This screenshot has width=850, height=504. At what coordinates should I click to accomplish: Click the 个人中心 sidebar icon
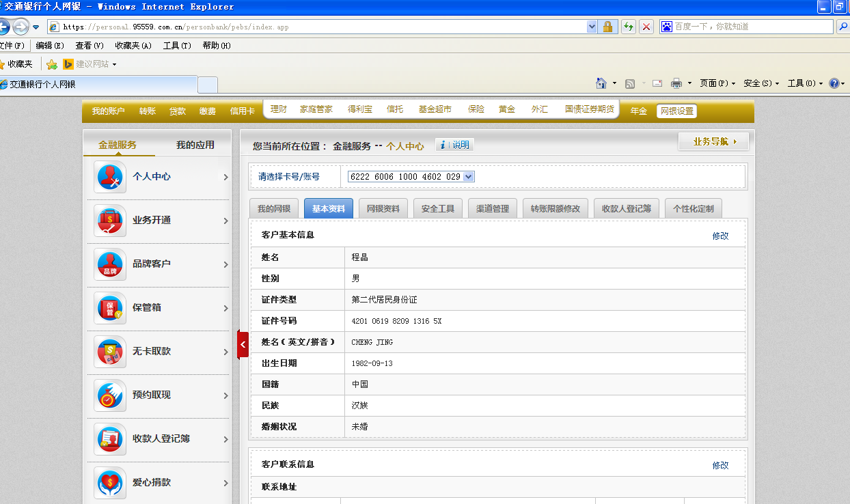(x=110, y=177)
